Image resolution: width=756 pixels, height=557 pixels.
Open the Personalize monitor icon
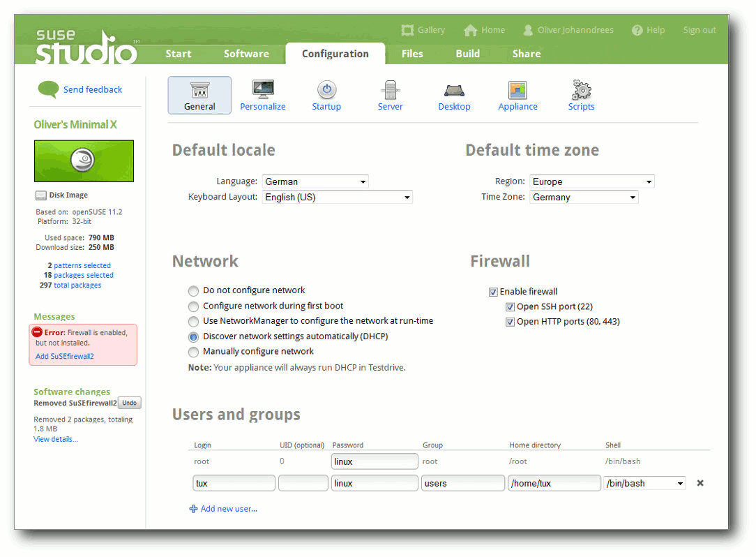[263, 89]
